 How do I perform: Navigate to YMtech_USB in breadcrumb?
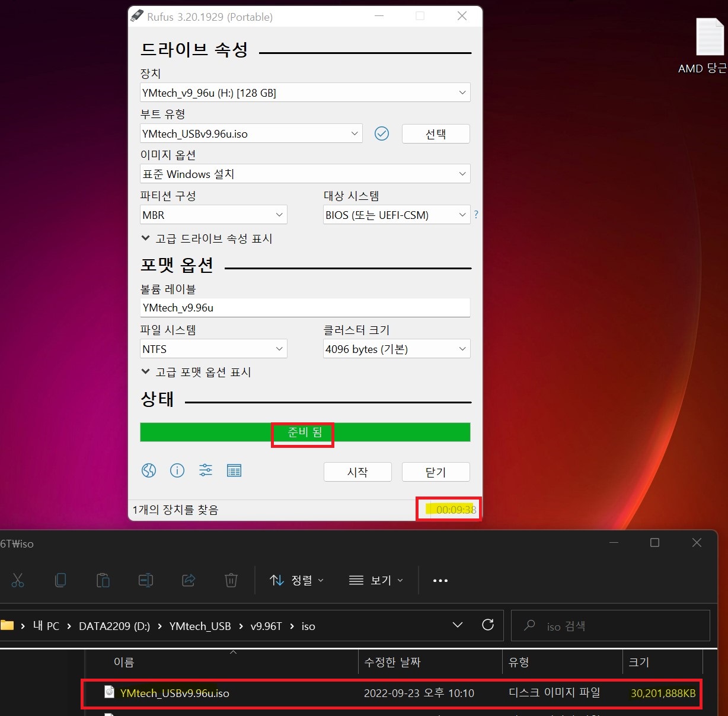[200, 626]
